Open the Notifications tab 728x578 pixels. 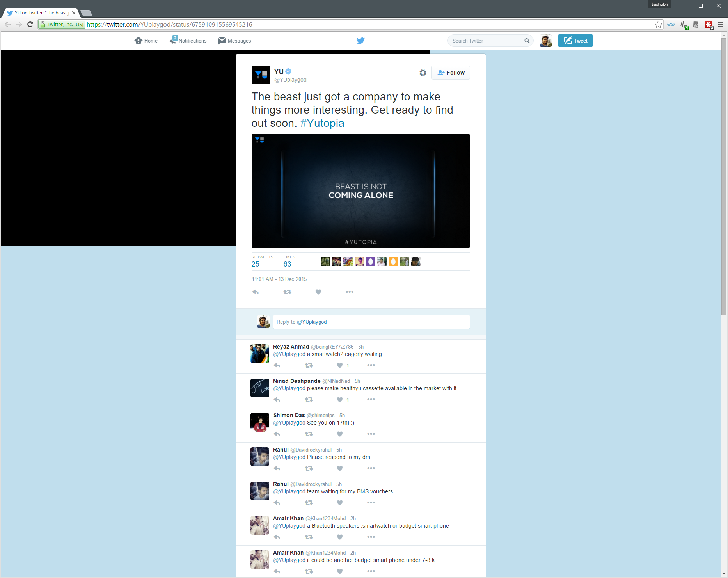[x=188, y=41]
